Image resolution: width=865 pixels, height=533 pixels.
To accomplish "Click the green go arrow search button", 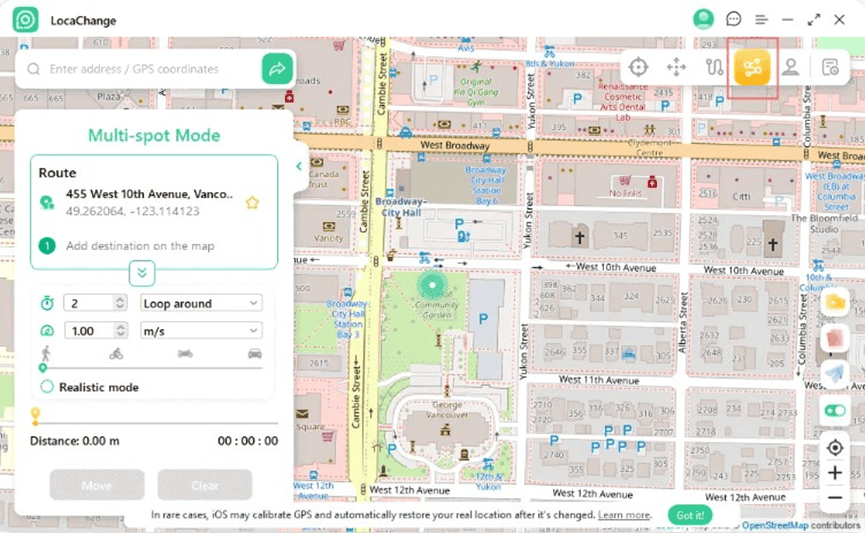I will tap(277, 69).
